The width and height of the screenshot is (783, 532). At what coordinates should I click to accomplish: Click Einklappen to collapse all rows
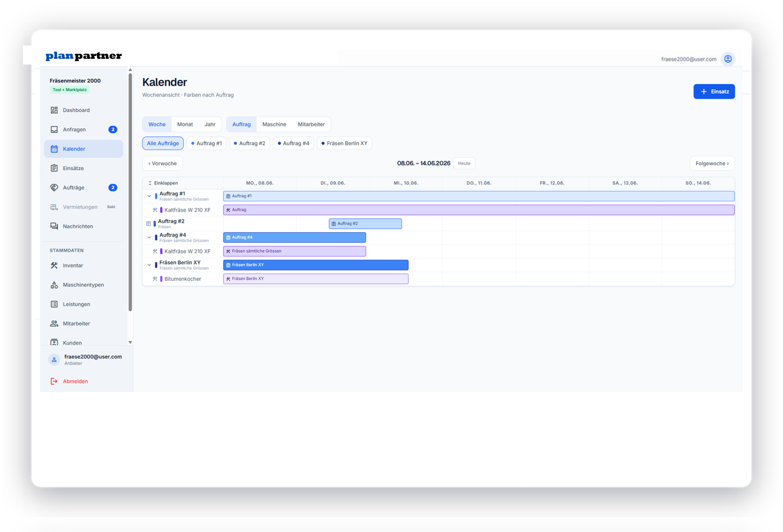click(163, 183)
